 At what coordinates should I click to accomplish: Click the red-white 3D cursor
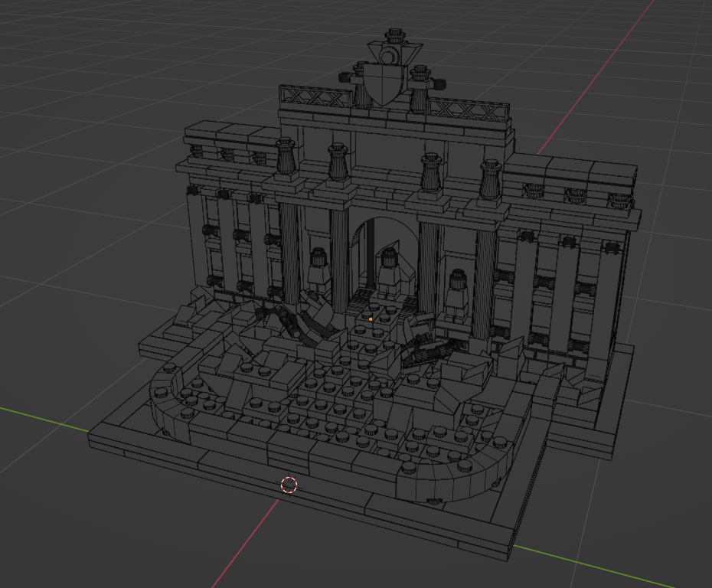[x=289, y=485]
